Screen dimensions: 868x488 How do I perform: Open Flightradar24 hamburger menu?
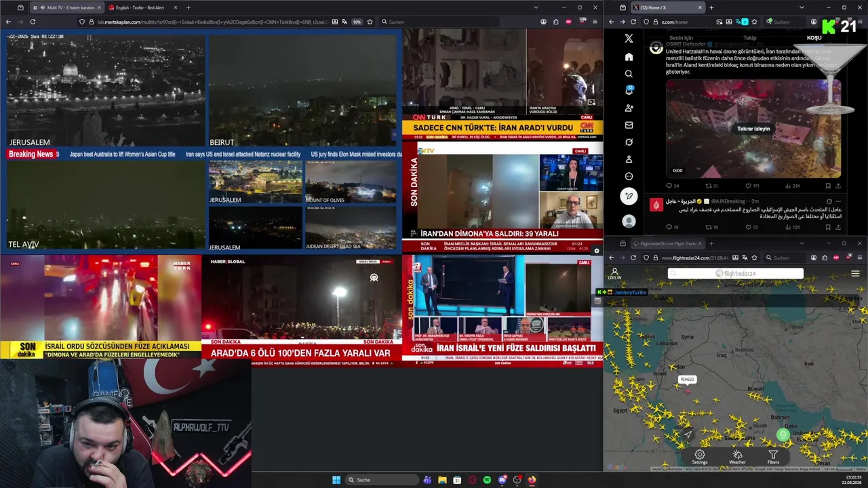coord(855,274)
